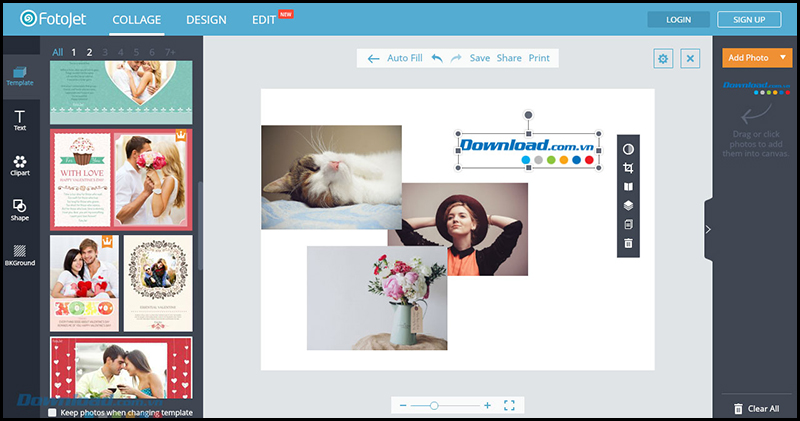Image resolution: width=800 pixels, height=421 pixels.
Task: Click Share in the top toolbar
Action: coord(509,58)
